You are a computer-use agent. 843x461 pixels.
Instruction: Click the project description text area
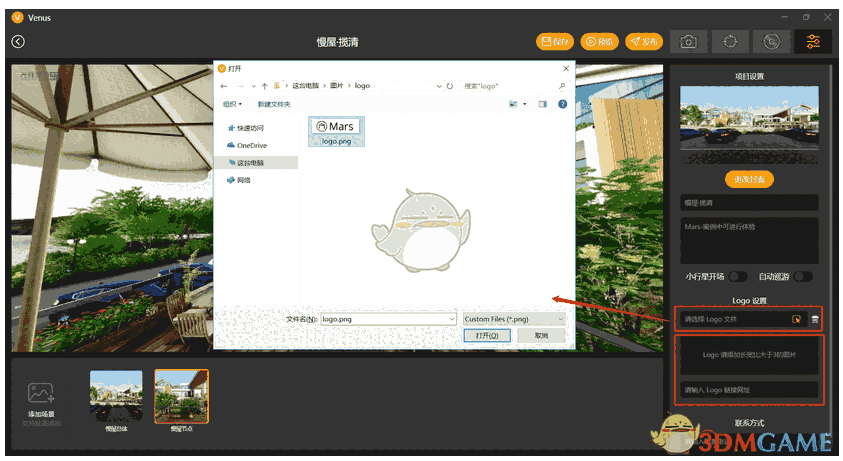749,240
